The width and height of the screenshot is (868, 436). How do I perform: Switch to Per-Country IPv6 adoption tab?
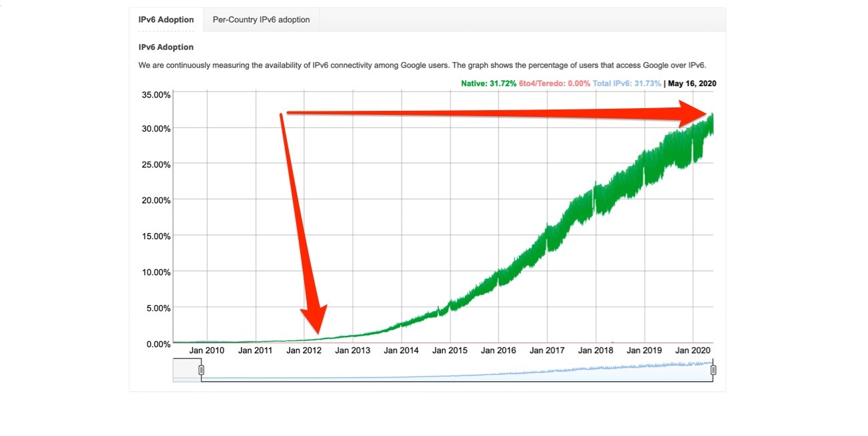coord(261,20)
